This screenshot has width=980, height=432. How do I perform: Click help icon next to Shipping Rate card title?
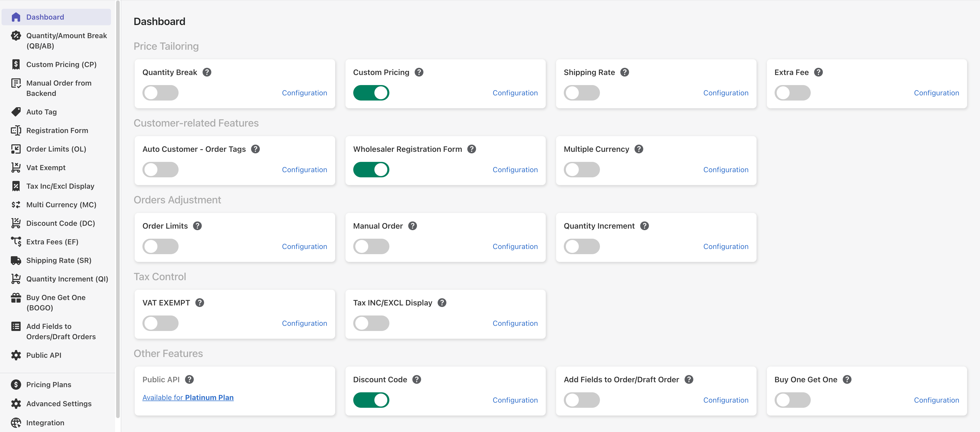coord(625,72)
